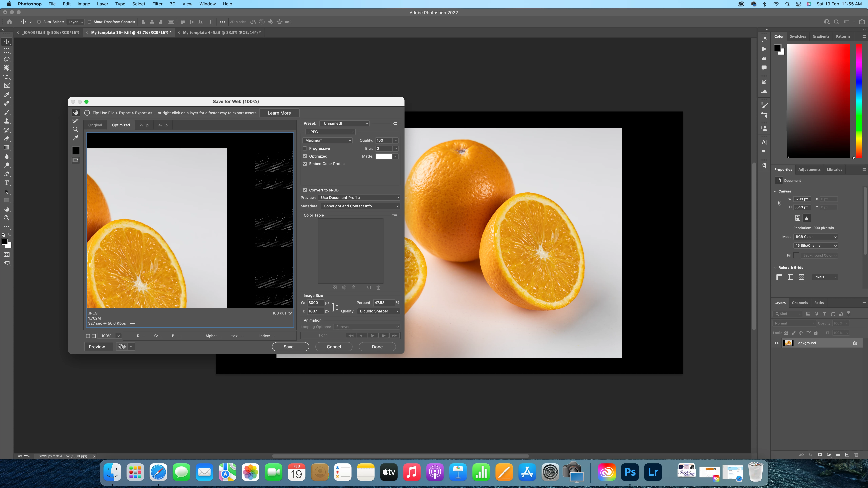This screenshot has width=868, height=488.
Task: Uncheck the Optimized checkbox
Action: pos(305,156)
